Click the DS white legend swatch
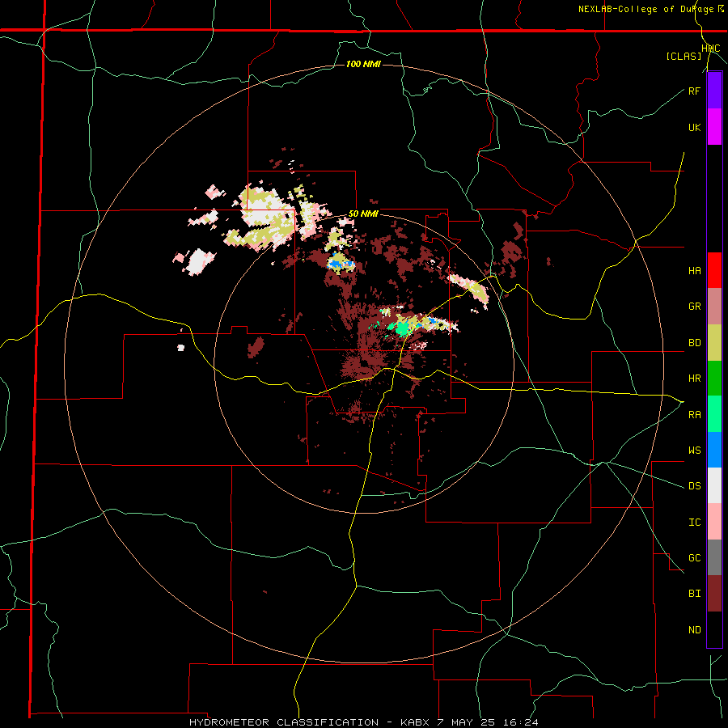The width and height of the screenshot is (728, 728). pyautogui.click(x=714, y=485)
